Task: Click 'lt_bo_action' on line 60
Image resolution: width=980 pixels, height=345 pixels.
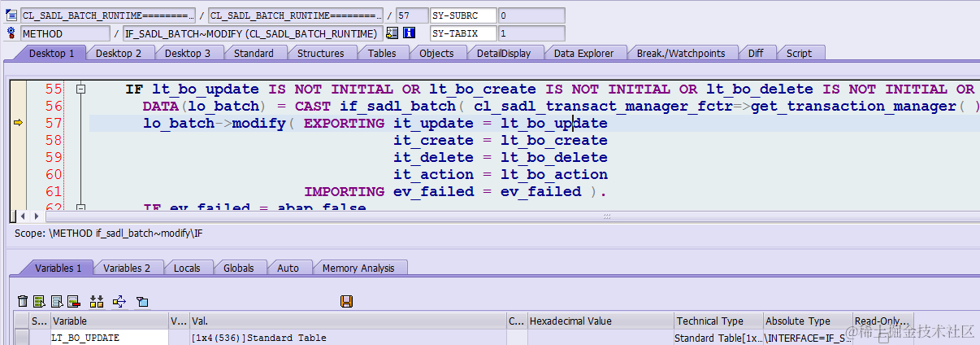Action: (553, 175)
